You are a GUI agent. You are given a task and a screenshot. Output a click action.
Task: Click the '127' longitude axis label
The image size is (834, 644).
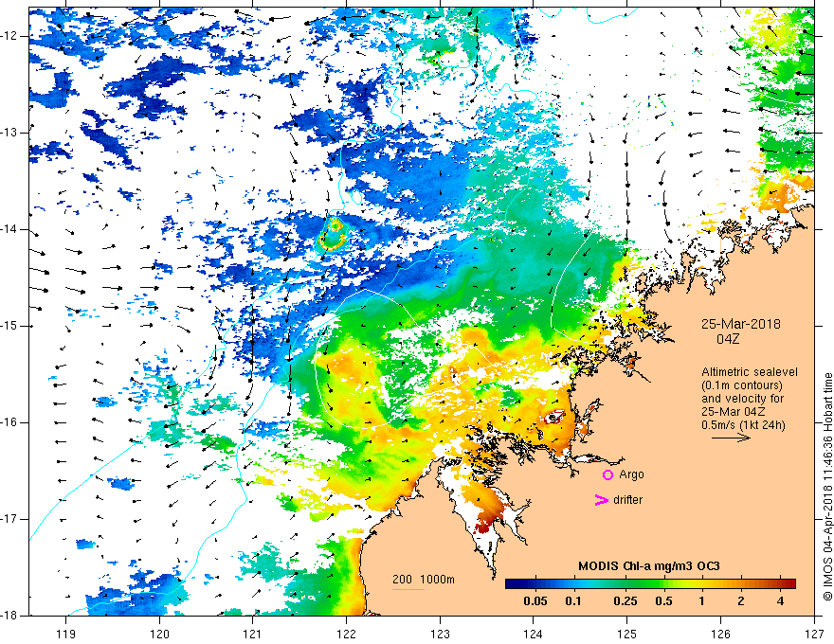click(814, 634)
